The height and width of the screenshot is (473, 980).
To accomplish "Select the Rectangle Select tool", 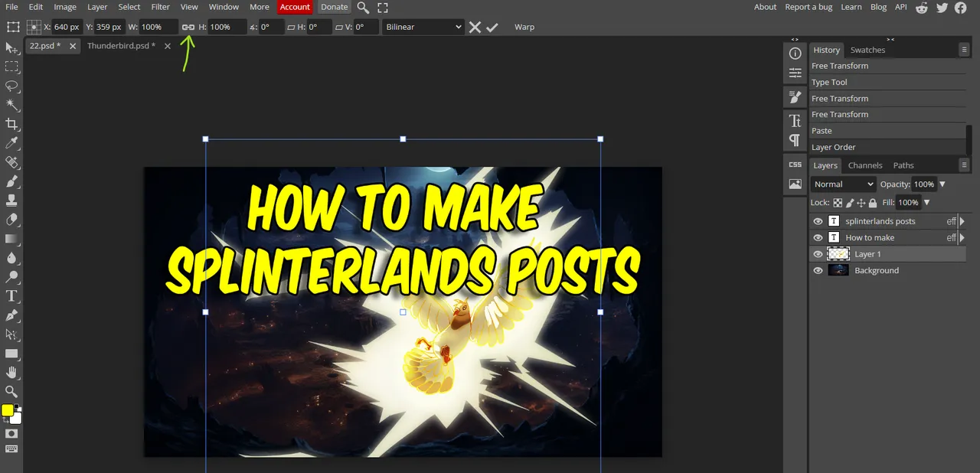I will (x=11, y=67).
